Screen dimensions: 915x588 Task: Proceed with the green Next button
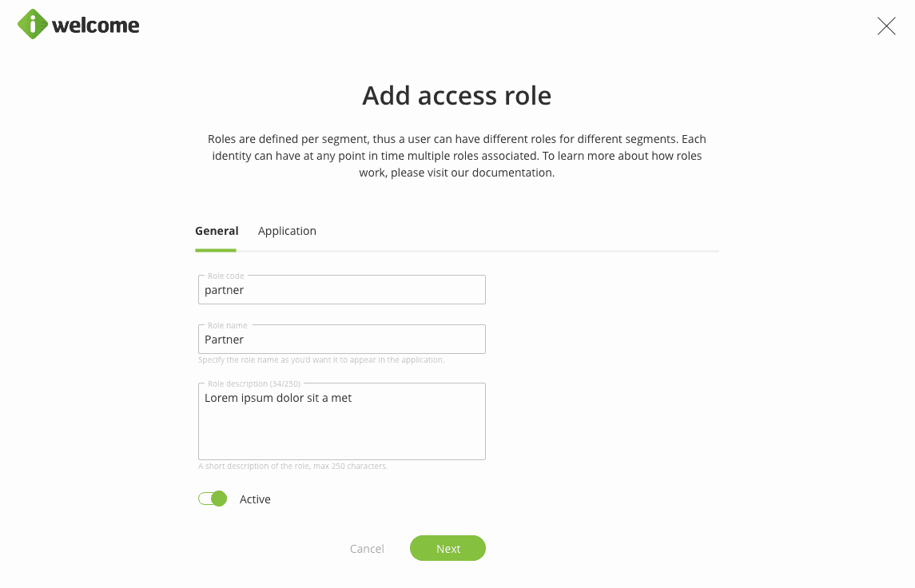coord(448,549)
